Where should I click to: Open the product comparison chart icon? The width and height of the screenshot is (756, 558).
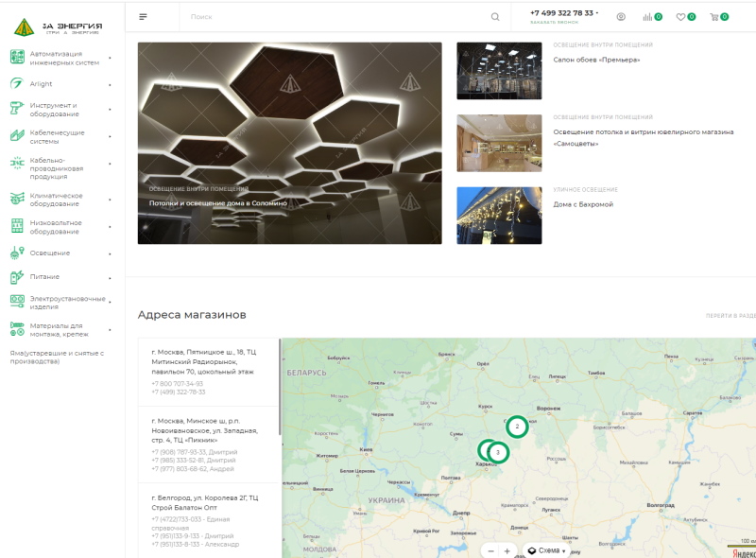click(x=647, y=17)
